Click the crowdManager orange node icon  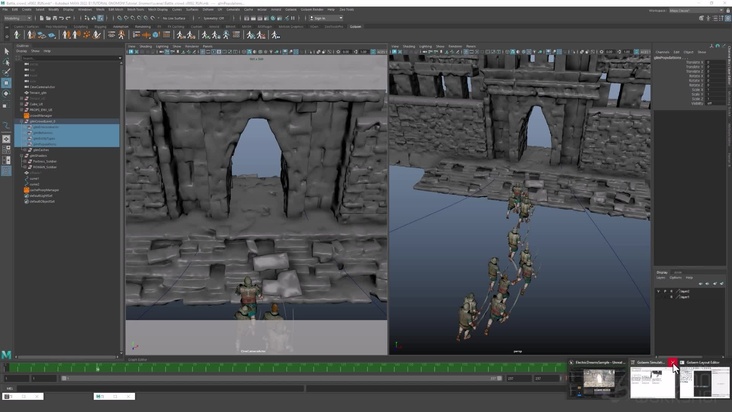click(27, 115)
